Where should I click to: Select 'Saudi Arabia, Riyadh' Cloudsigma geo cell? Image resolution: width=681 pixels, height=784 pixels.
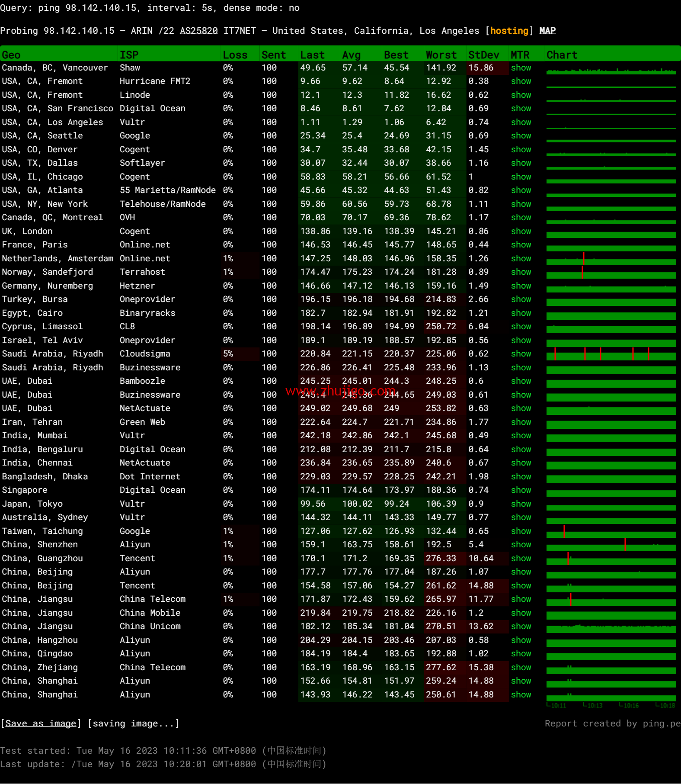point(53,354)
